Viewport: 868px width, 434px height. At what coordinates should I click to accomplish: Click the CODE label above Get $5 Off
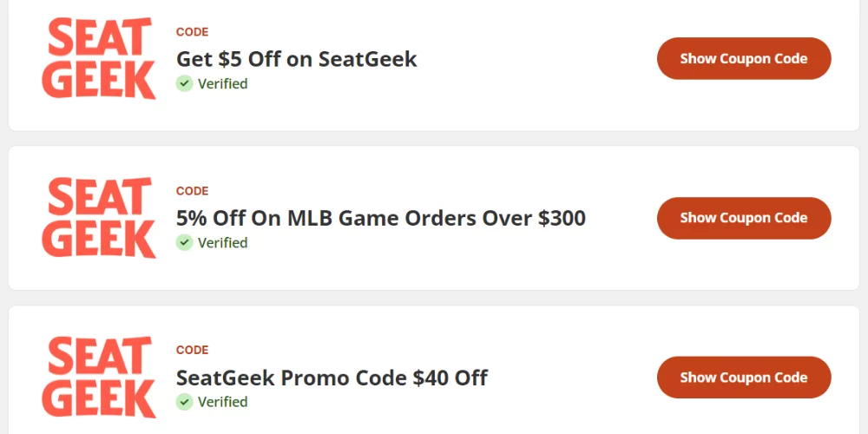point(192,32)
